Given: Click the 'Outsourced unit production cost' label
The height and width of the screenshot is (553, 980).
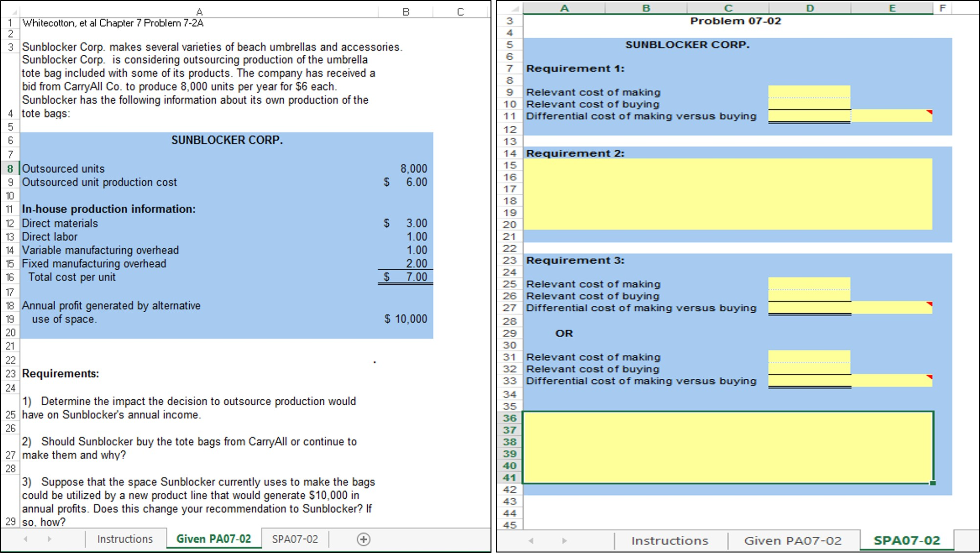Looking at the screenshot, I should [x=99, y=182].
